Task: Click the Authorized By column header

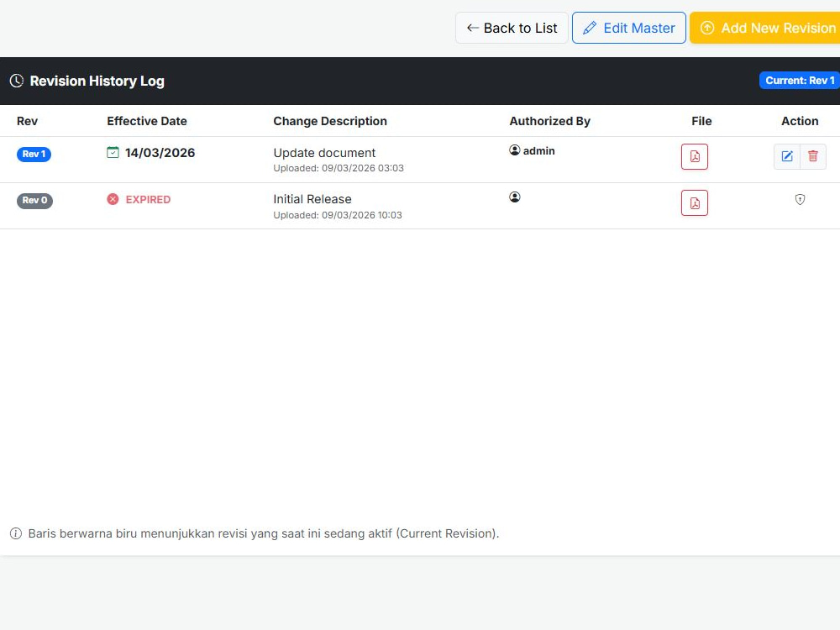Action: coord(549,121)
